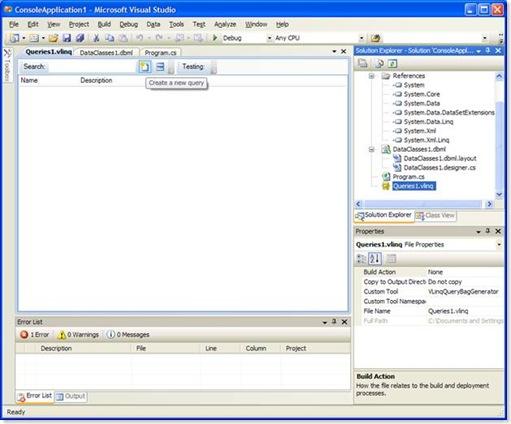Click the Categorized icon in Properties panel
Image resolution: width=511 pixels, height=424 pixels.
(361, 259)
